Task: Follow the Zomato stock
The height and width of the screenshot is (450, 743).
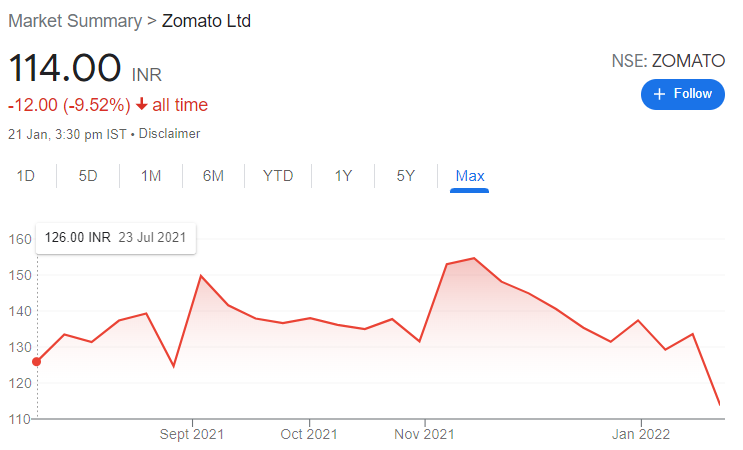Action: (683, 94)
